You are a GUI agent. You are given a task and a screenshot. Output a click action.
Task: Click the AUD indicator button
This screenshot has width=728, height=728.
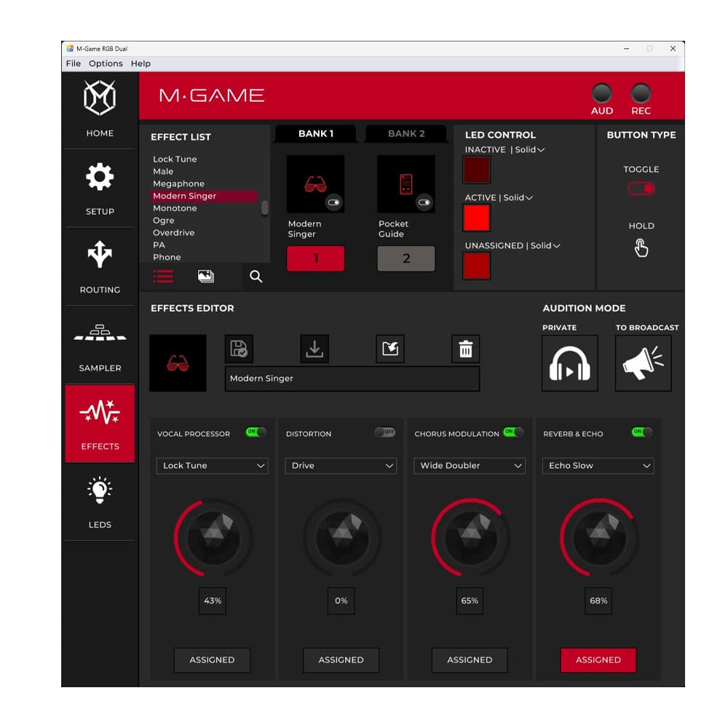pyautogui.click(x=602, y=93)
